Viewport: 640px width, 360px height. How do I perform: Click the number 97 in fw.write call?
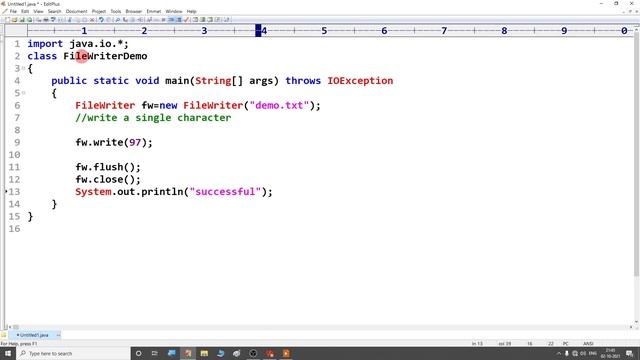tap(135, 142)
